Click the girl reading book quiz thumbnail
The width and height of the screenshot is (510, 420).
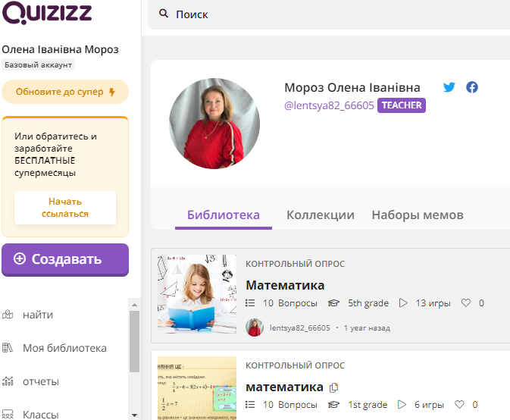(197, 294)
